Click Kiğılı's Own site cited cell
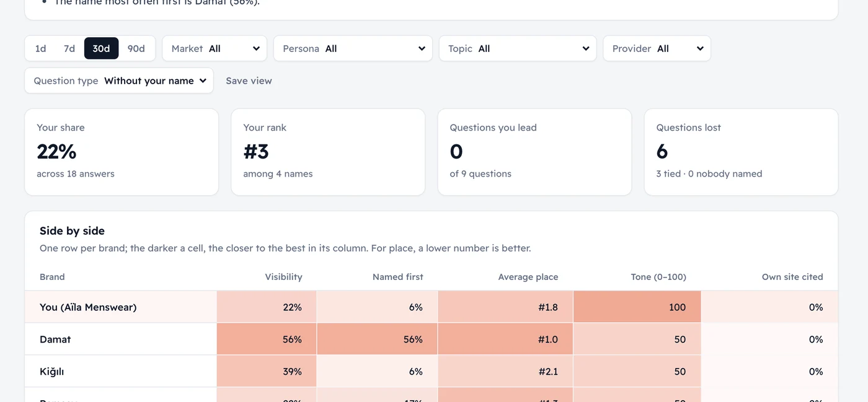Image resolution: width=868 pixels, height=402 pixels. (x=769, y=372)
